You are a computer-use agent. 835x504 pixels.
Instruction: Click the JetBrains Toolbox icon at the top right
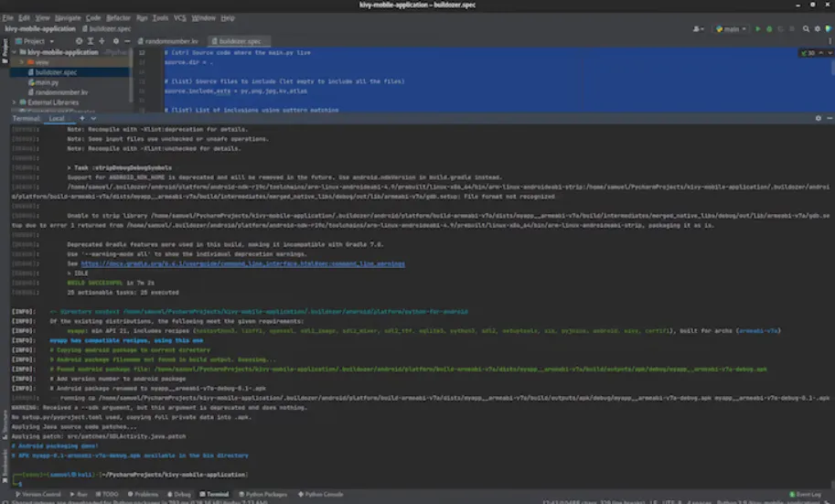828,28
